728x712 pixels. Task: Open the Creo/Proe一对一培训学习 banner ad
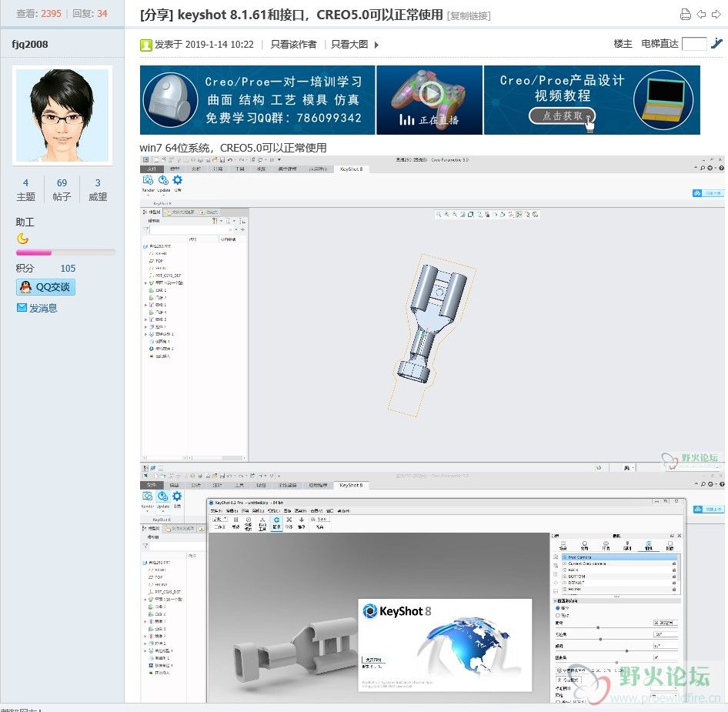coord(257,100)
